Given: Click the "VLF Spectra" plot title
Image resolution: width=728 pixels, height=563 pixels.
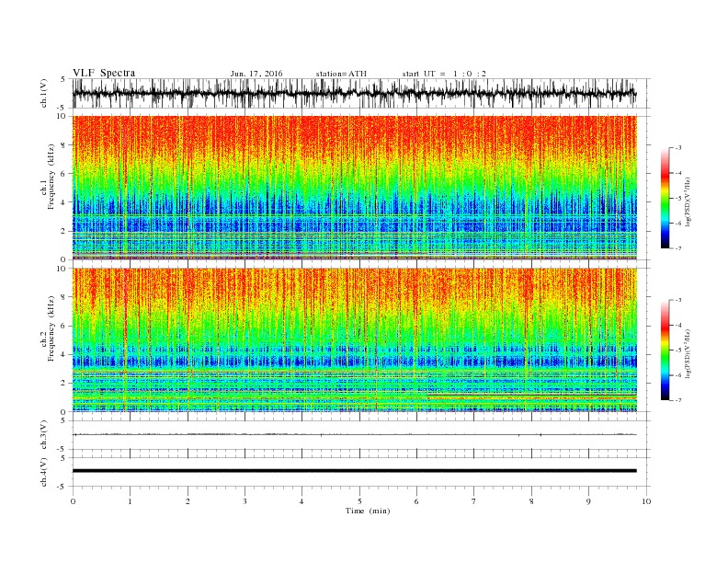Looking at the screenshot, I should tap(104, 73).
